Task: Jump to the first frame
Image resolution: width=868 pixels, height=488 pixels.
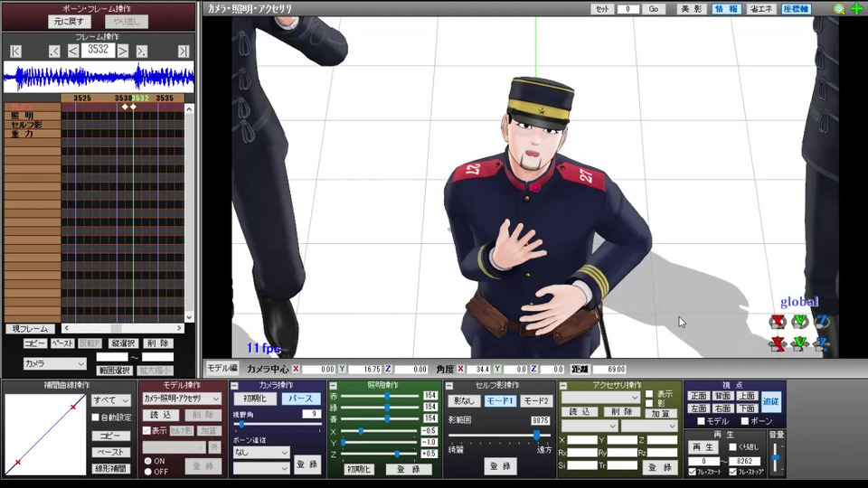Action: [x=16, y=52]
